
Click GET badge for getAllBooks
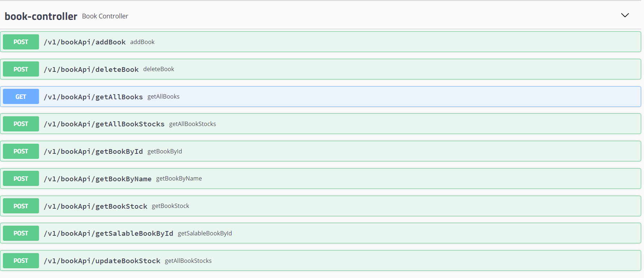[21, 96]
